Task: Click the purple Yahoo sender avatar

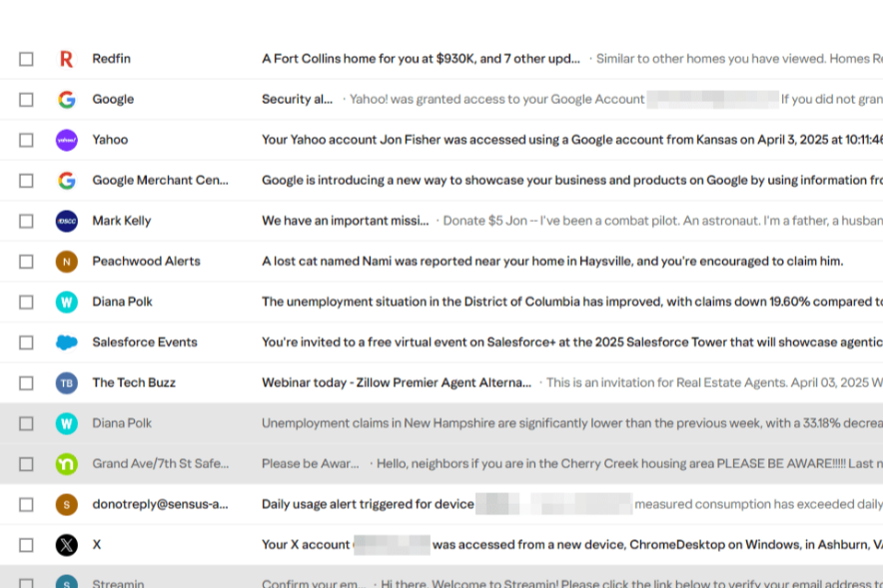Action: point(67,140)
